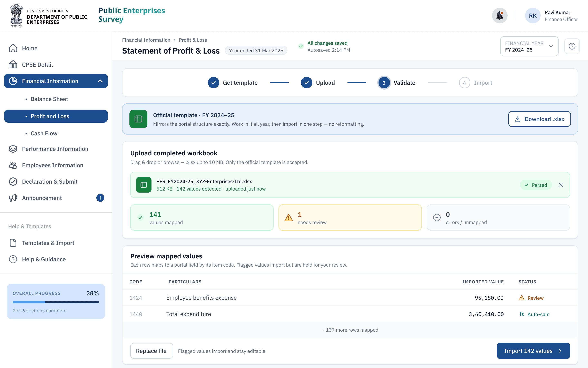
Task: Click the overall progress bar
Action: click(56, 302)
